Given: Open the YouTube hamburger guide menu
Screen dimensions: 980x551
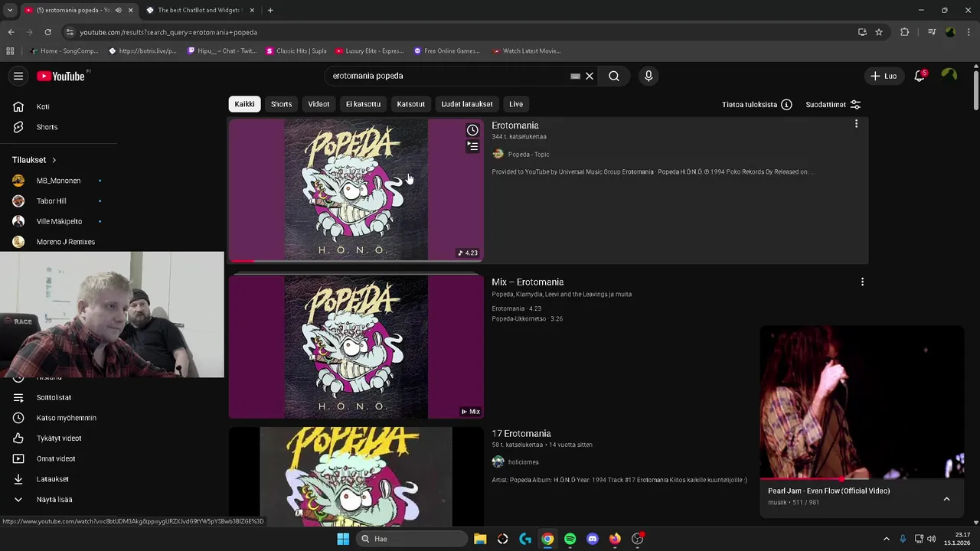Looking at the screenshot, I should pos(18,76).
